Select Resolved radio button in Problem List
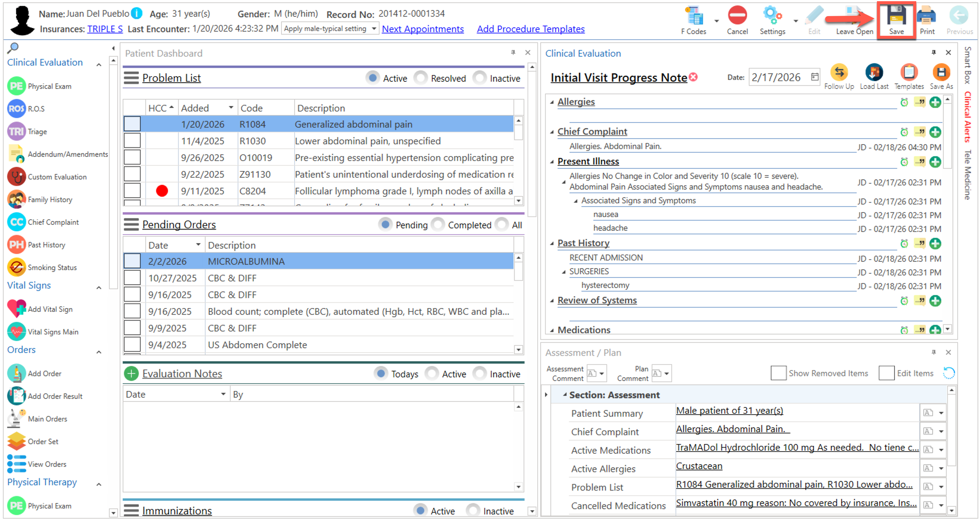The width and height of the screenshot is (980, 521). 421,78
